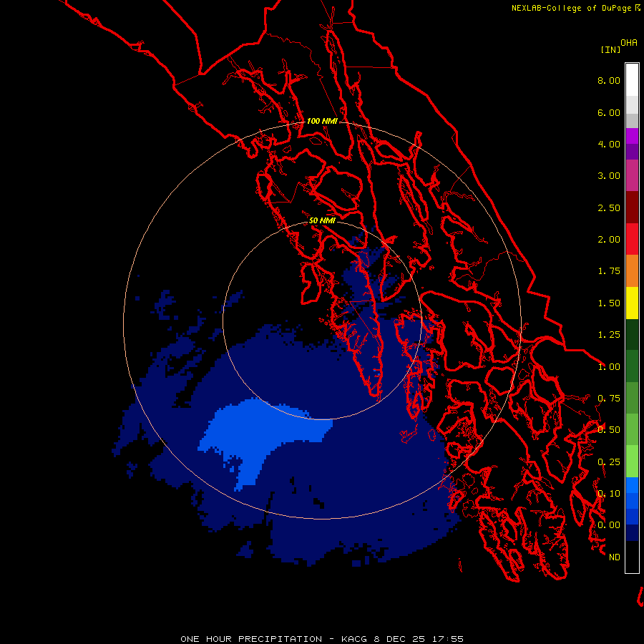Select the 3.00 legend value

click(609, 176)
